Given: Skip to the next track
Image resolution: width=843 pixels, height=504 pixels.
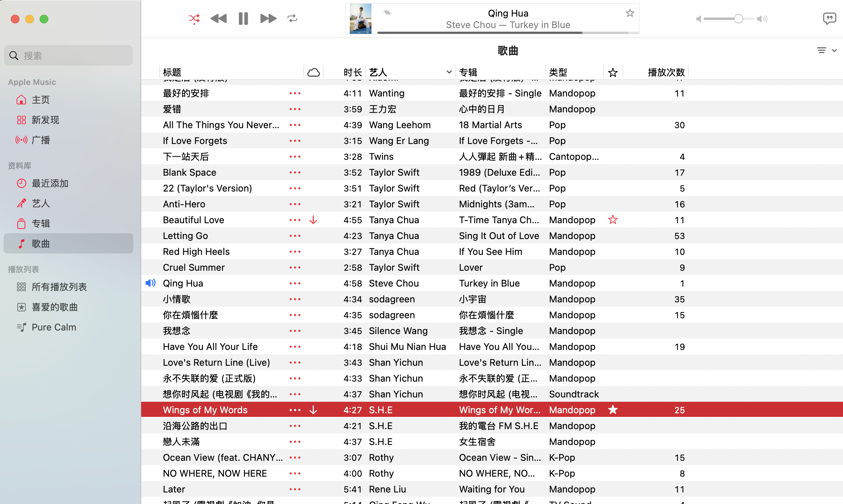Looking at the screenshot, I should coord(267,18).
